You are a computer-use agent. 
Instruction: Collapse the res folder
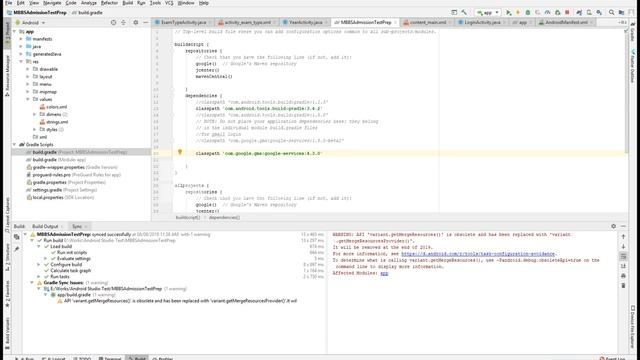pyautogui.click(x=21, y=62)
